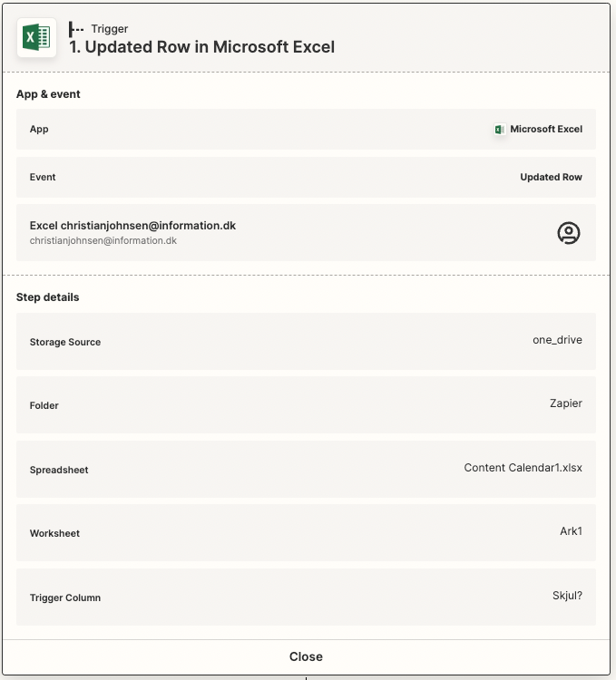Viewport: 616px width, 680px height.
Task: Click the trigger step icon beside Trigger label
Action: pyautogui.click(x=76, y=29)
